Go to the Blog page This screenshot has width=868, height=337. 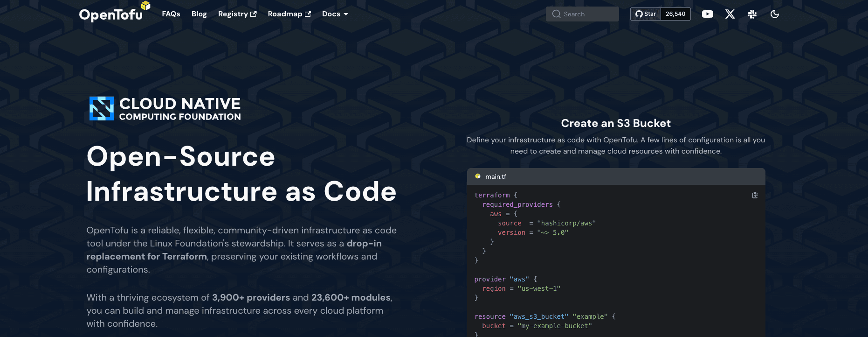[x=199, y=14]
